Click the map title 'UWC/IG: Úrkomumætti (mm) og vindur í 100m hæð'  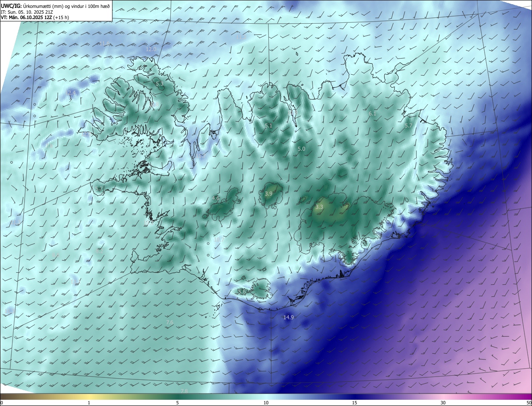click(x=55, y=5)
